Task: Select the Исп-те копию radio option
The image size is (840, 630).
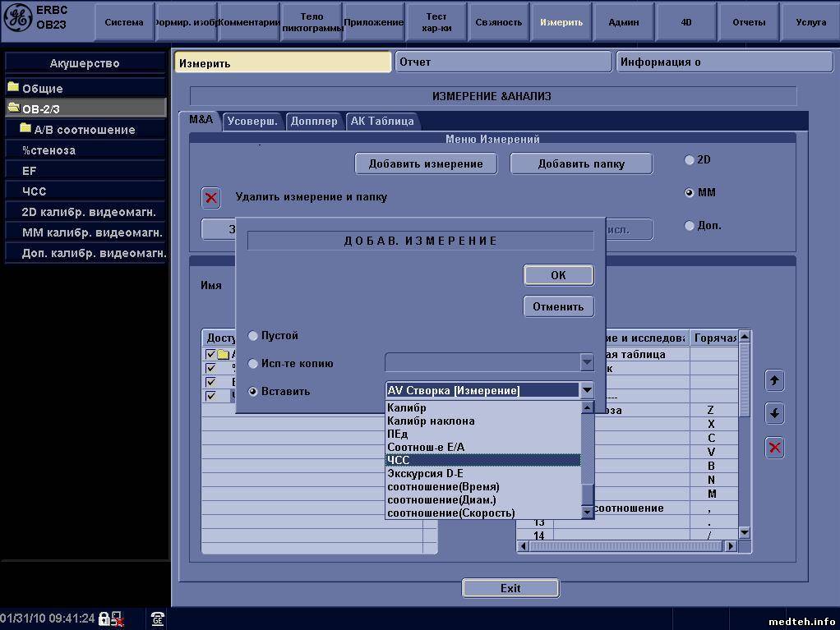Action: tap(253, 364)
